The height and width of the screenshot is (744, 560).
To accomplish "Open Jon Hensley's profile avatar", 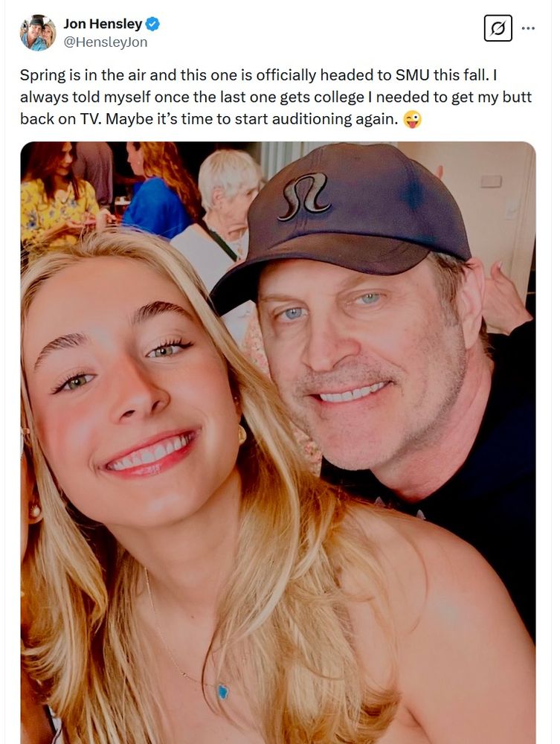I will pos(38,33).
